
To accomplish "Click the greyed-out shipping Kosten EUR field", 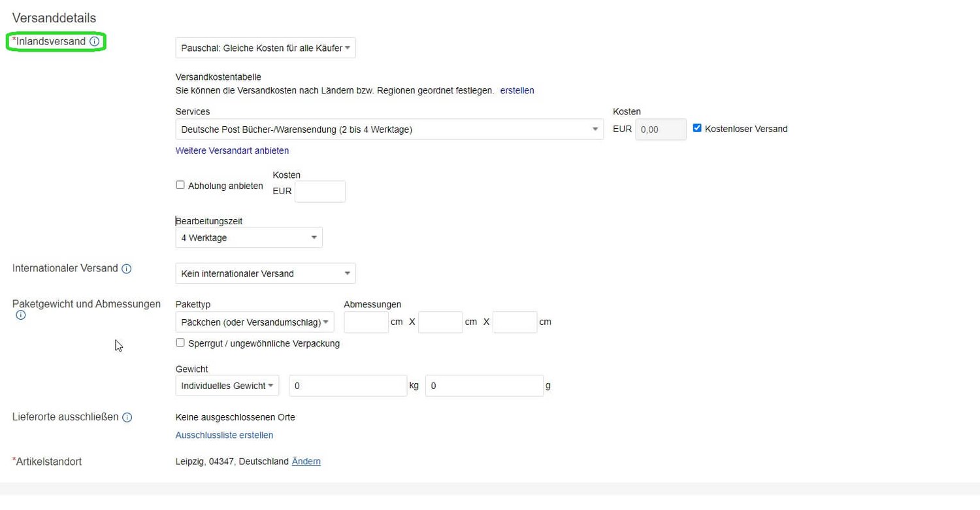I will [661, 129].
